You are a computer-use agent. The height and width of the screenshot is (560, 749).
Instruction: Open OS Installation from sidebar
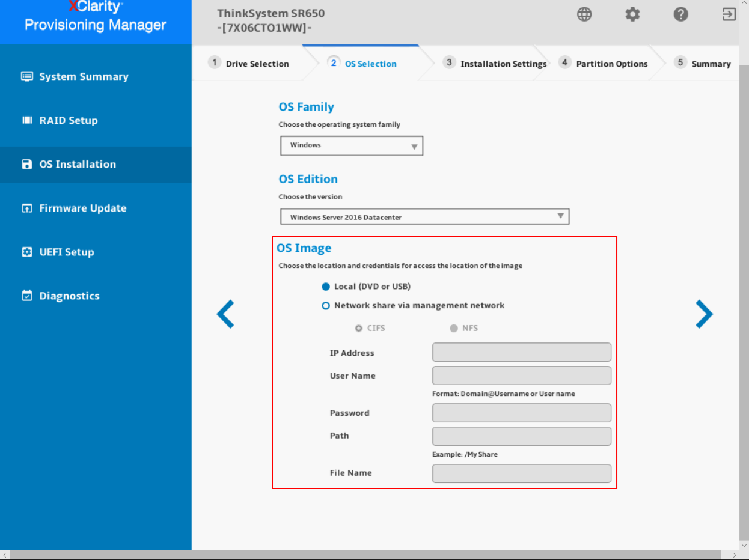coord(96,164)
